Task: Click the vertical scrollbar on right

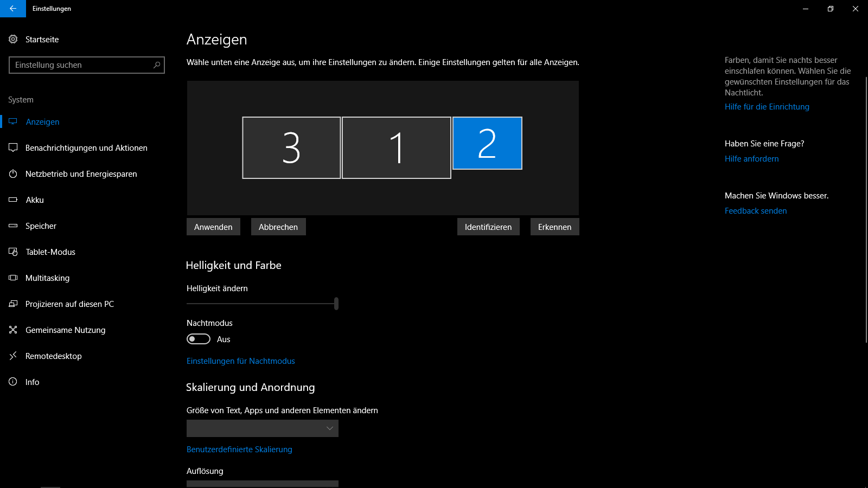Action: (x=866, y=209)
